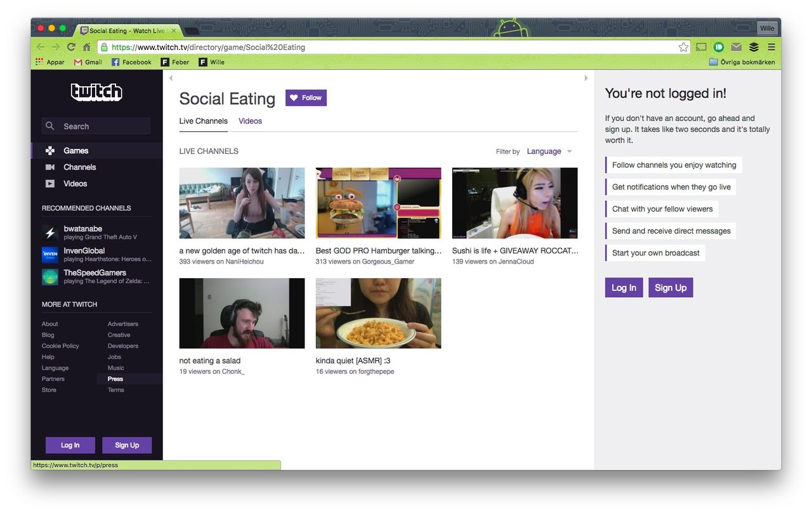Click the search magnifier icon
The image size is (812, 514).
coord(49,125)
